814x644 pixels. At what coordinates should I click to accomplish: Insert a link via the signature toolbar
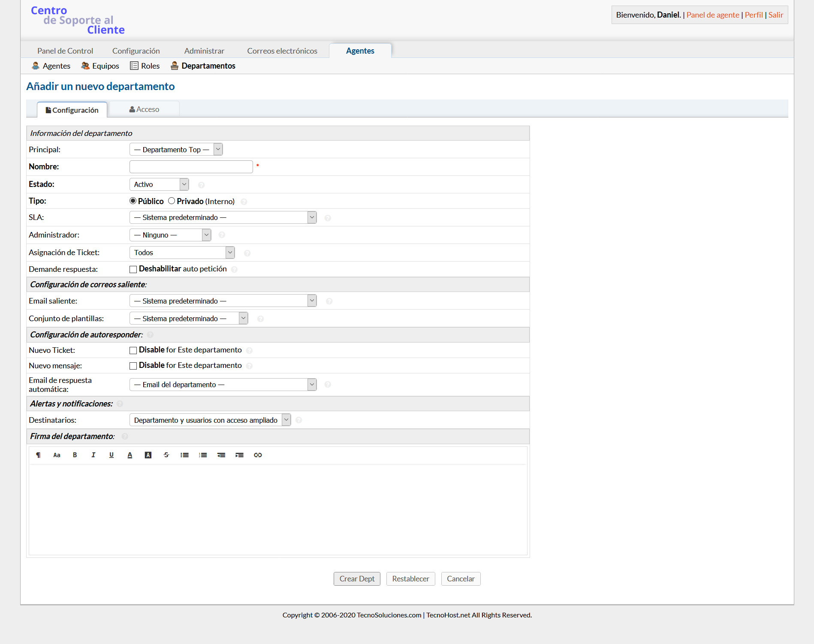tap(258, 455)
